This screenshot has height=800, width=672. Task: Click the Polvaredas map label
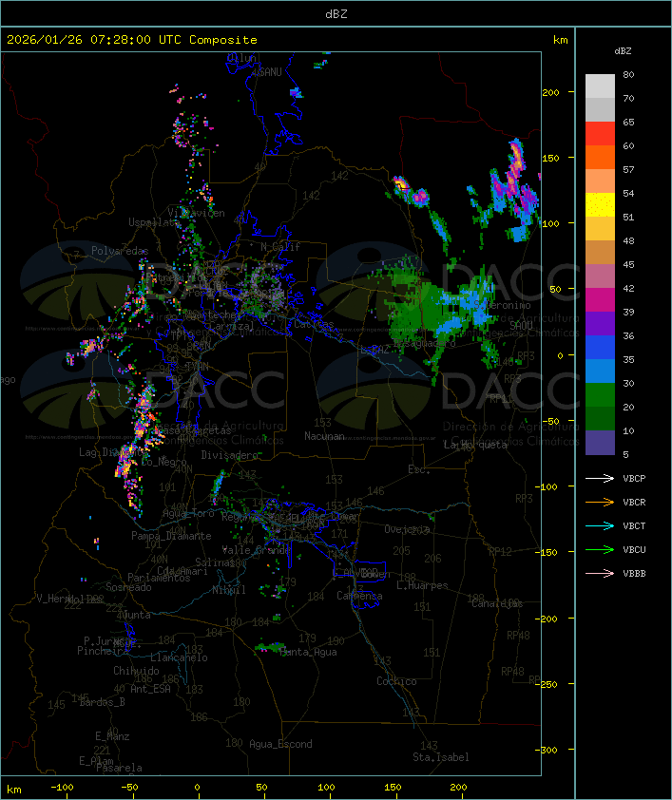(120, 251)
